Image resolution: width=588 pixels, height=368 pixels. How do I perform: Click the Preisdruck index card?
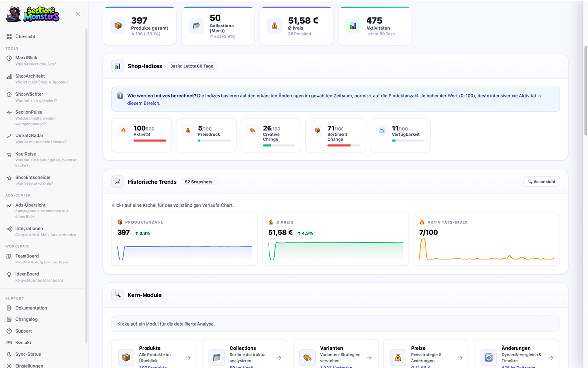[x=206, y=135]
